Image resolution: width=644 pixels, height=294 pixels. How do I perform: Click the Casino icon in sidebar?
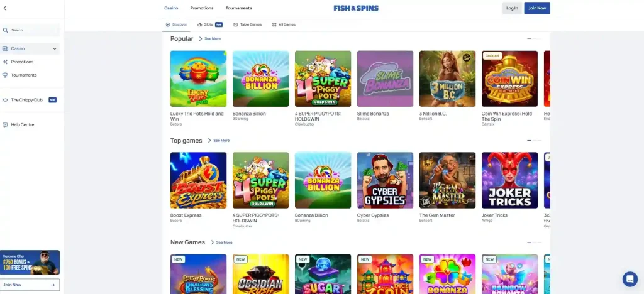click(x=5, y=48)
